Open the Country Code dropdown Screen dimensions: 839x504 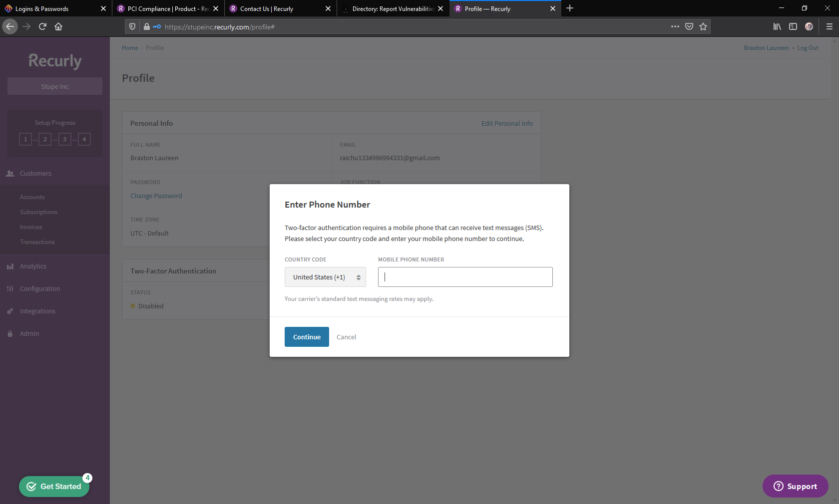325,277
